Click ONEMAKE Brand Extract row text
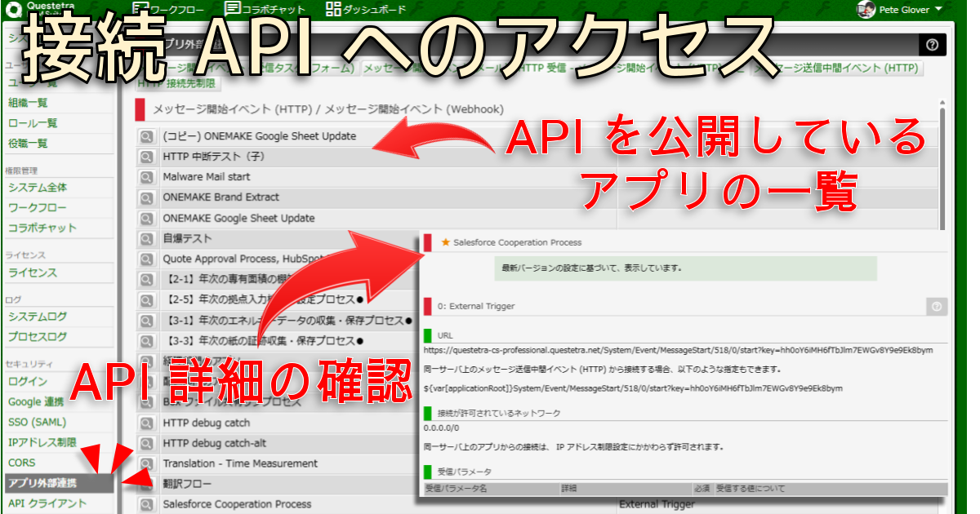 click(x=220, y=197)
